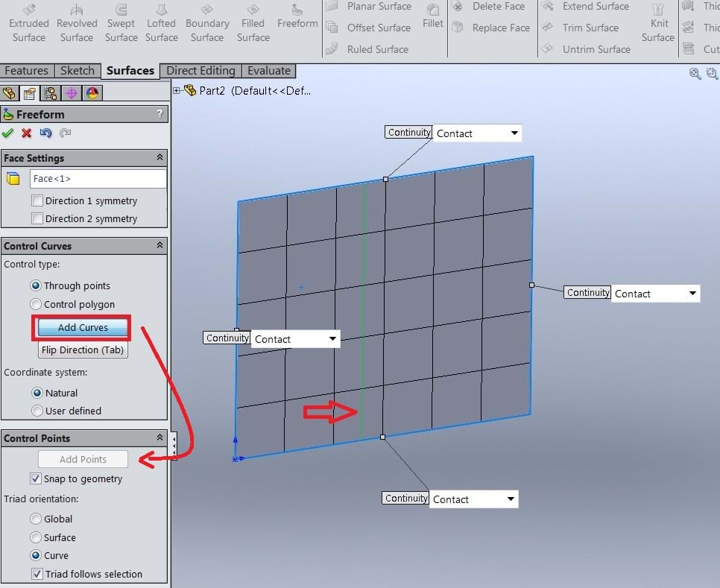The width and height of the screenshot is (720, 588).
Task: Open the Appearances color-wheel manager tab
Action: pos(92,93)
